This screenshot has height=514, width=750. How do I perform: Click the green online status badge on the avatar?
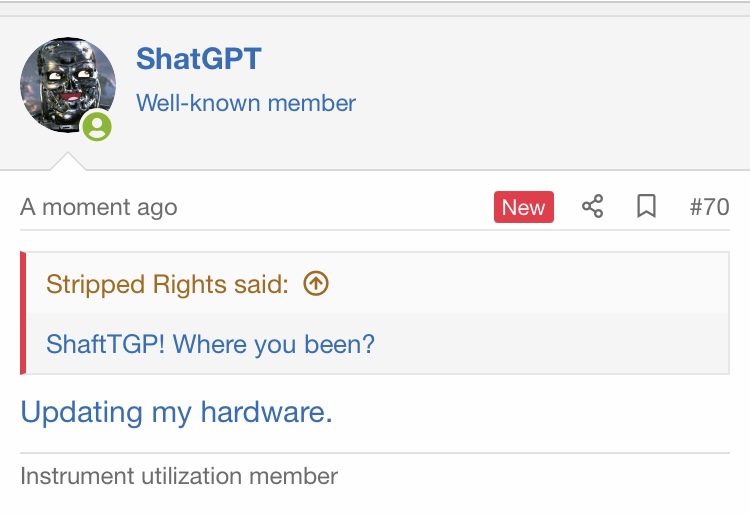pos(97,126)
